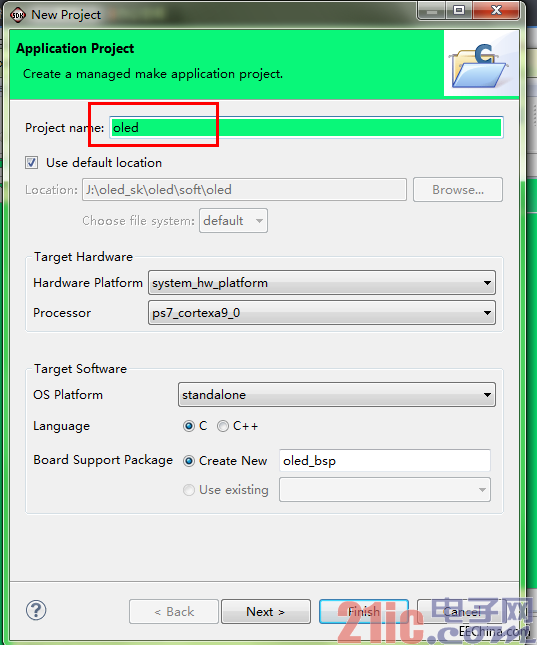Click the help question mark icon
Image resolution: width=537 pixels, height=645 pixels.
coord(36,610)
